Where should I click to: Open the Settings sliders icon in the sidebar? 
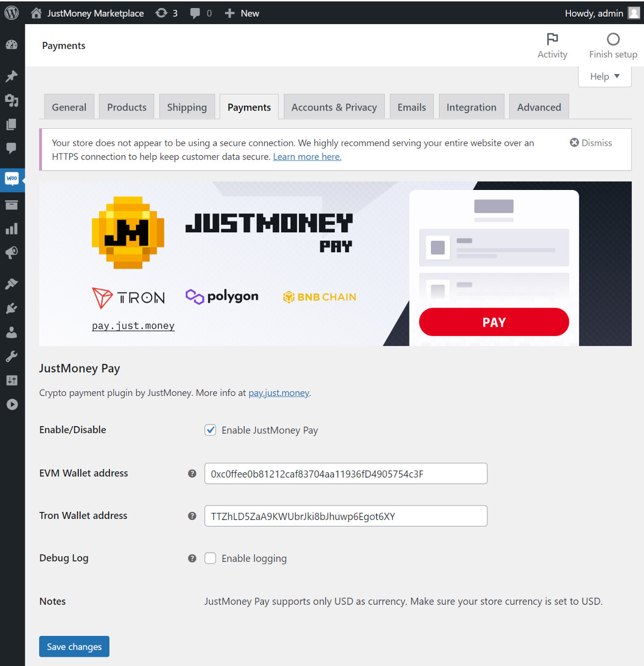click(12, 380)
